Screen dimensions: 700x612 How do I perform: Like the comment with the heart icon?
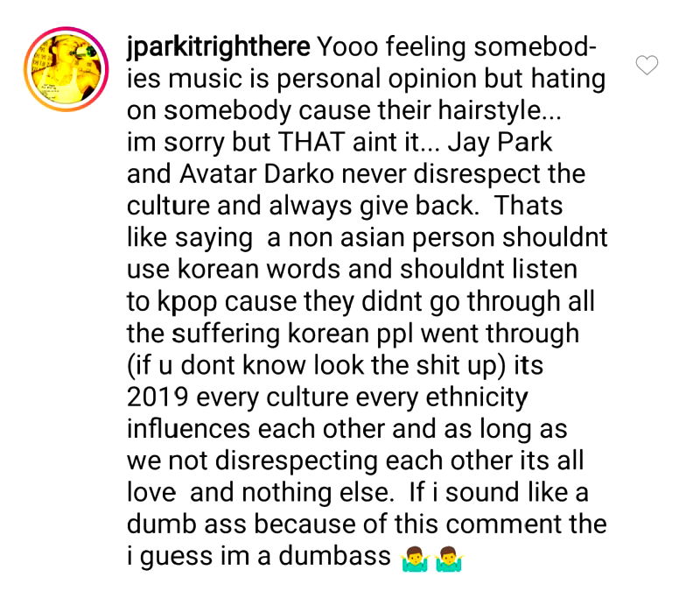pos(647,65)
